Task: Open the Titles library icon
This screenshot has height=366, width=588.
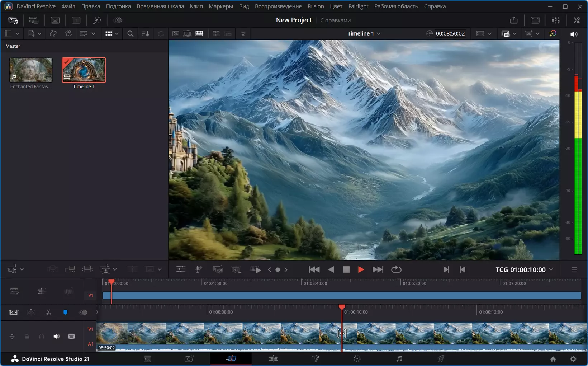Action: point(76,20)
